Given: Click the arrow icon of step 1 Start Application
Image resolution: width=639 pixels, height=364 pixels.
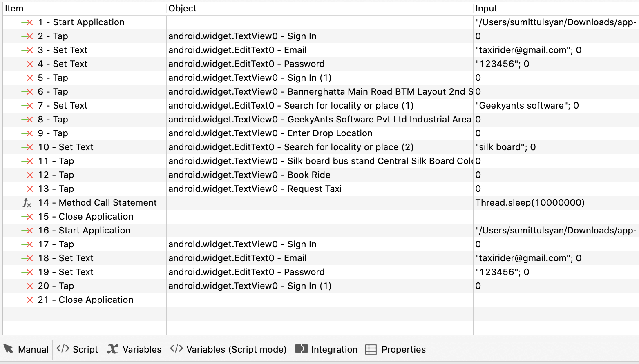Looking at the screenshot, I should coord(27,22).
